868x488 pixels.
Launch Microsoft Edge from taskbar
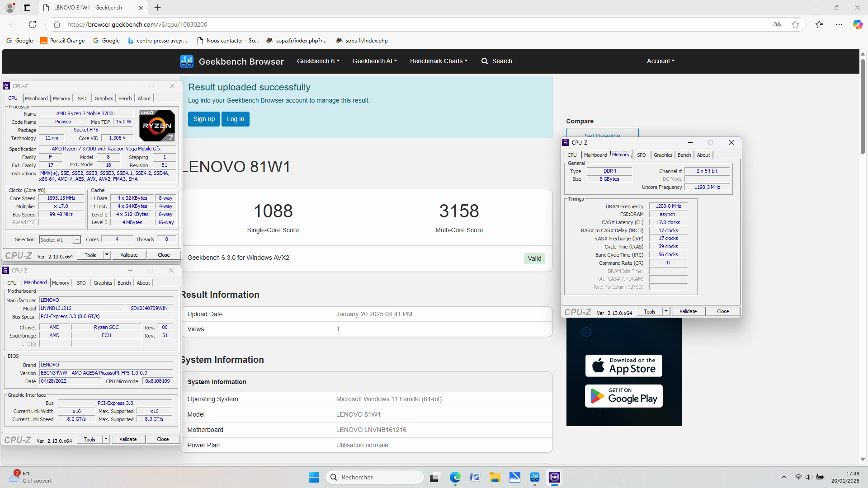tap(455, 477)
